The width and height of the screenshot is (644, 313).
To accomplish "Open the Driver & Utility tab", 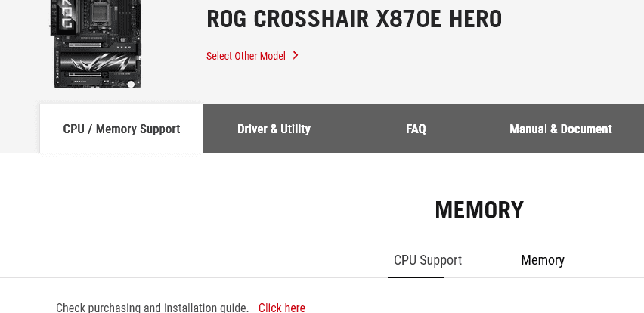I will pyautogui.click(x=274, y=129).
